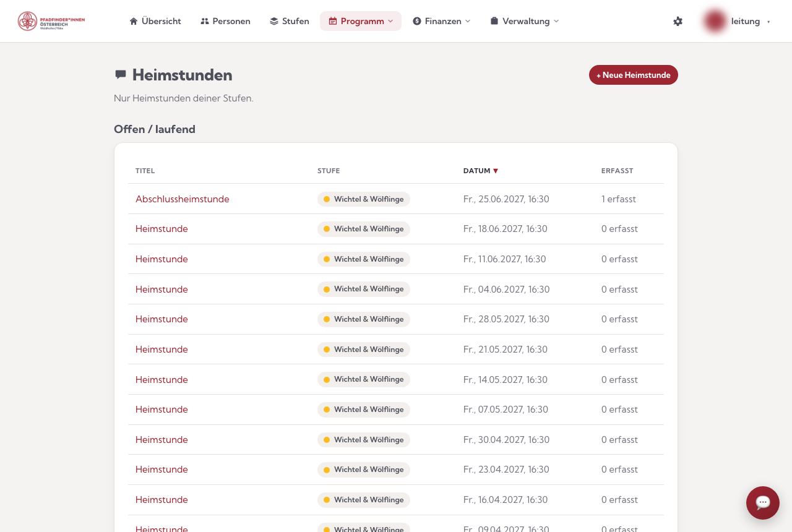The width and height of the screenshot is (792, 532).
Task: Open the Heimstunde from 14.05.2027
Action: [161, 380]
